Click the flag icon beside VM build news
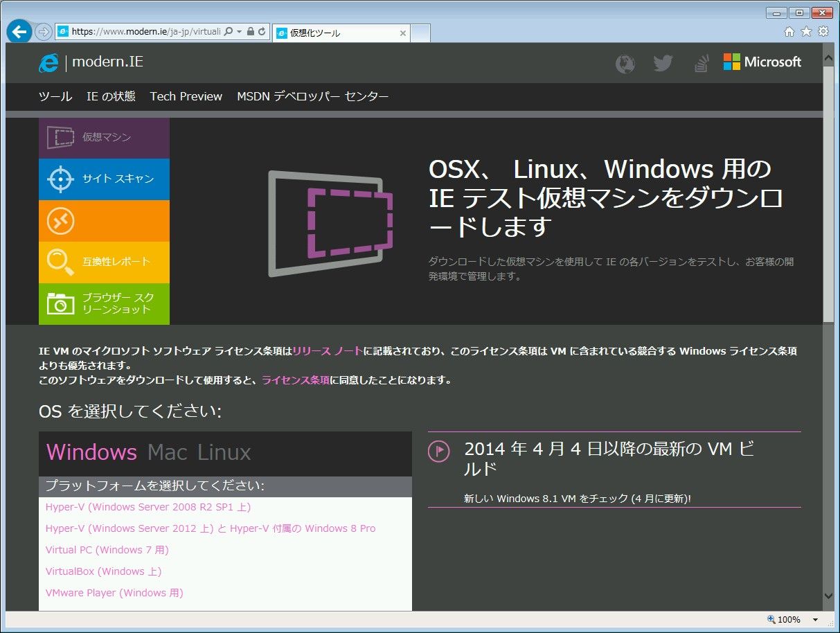840x633 pixels. (x=439, y=451)
